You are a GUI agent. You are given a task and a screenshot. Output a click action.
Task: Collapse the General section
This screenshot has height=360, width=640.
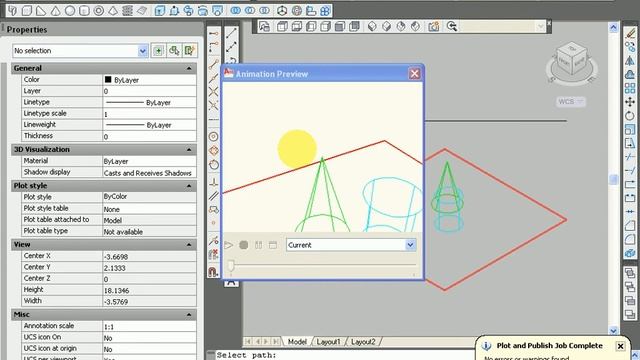coord(189,69)
